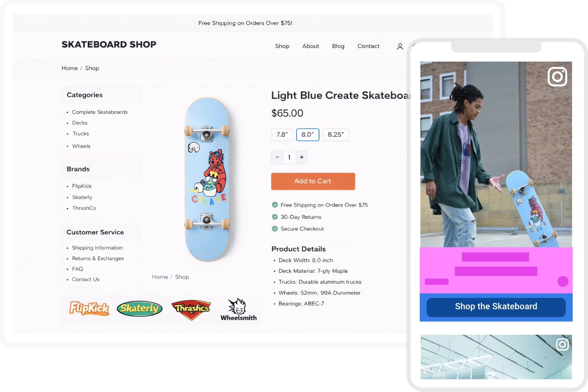Add the skateboard to cart
588x392 pixels.
(313, 181)
